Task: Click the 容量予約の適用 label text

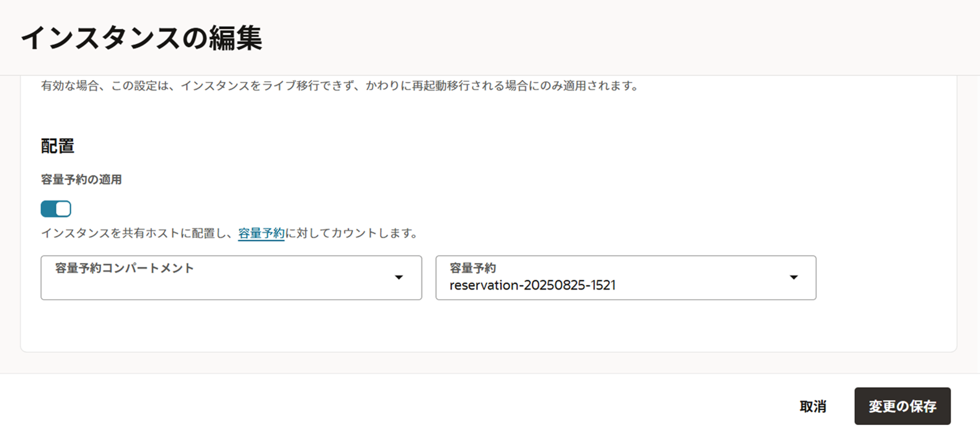Action: 81,180
